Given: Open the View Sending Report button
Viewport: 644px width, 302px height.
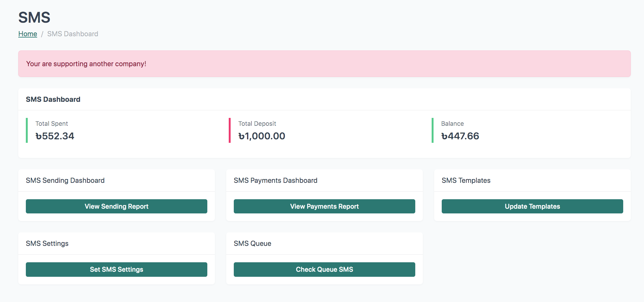Looking at the screenshot, I should coord(117,206).
